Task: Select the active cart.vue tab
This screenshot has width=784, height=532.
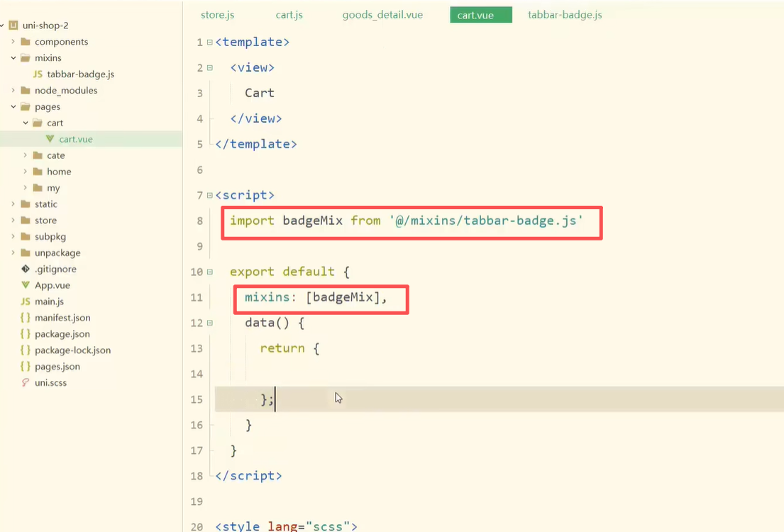Action: tap(480, 15)
